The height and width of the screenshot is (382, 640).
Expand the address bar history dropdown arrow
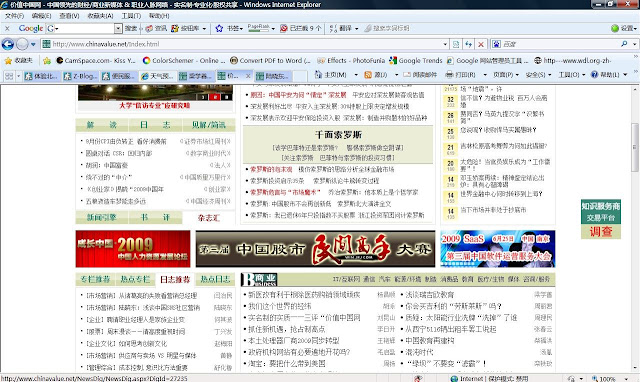445,44
